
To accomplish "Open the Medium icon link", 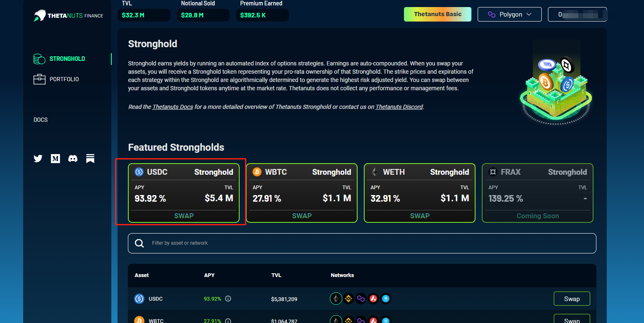I will pos(55,158).
